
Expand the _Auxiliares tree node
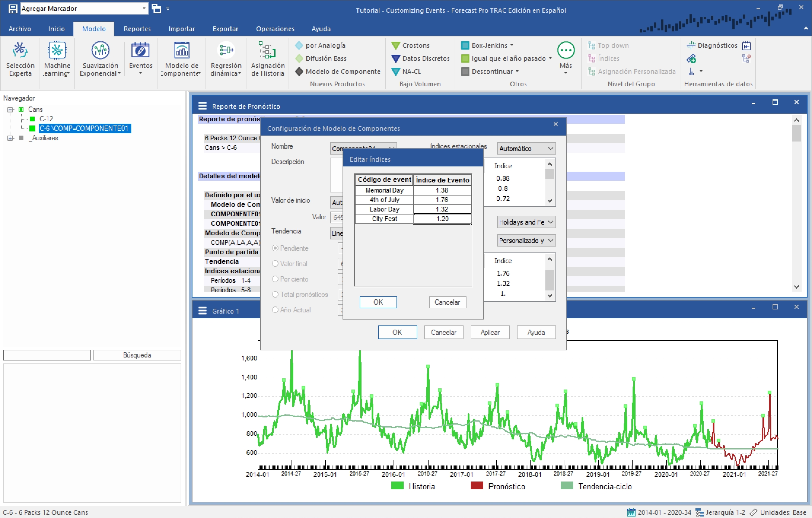click(x=10, y=138)
